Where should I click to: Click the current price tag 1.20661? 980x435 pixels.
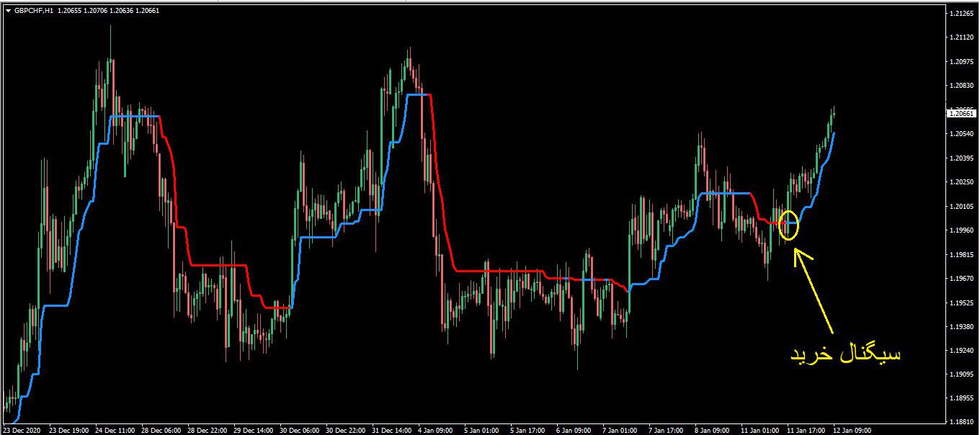click(x=963, y=113)
